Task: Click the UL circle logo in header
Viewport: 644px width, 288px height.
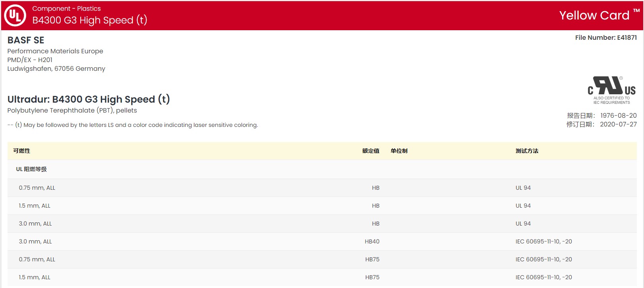Action: tap(15, 16)
